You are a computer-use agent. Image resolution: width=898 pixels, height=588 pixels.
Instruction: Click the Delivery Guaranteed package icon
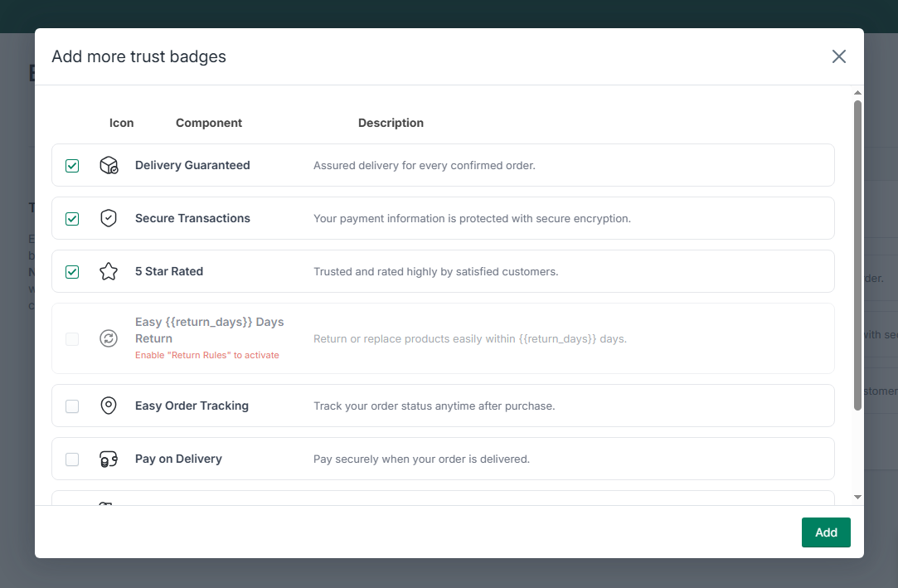click(x=108, y=165)
